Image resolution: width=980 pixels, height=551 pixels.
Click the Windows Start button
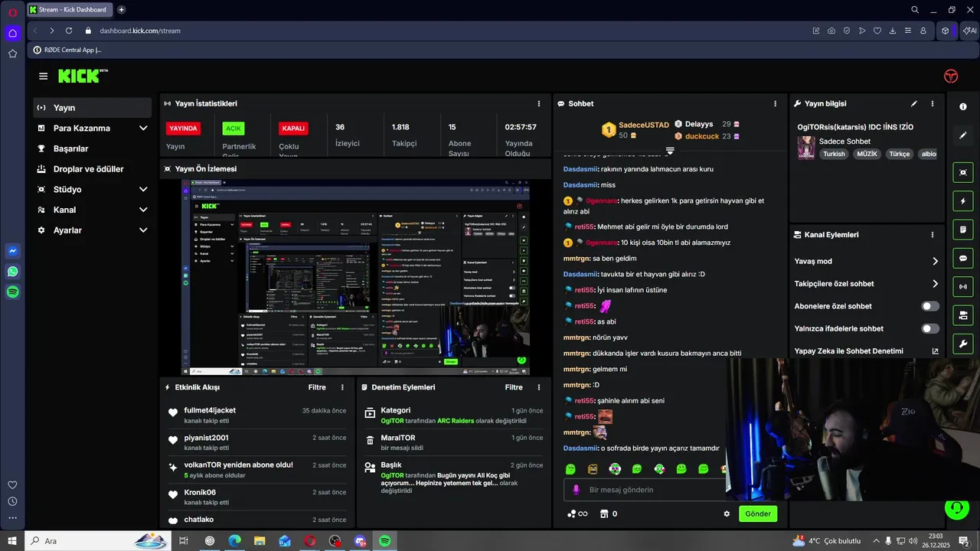click(12, 541)
